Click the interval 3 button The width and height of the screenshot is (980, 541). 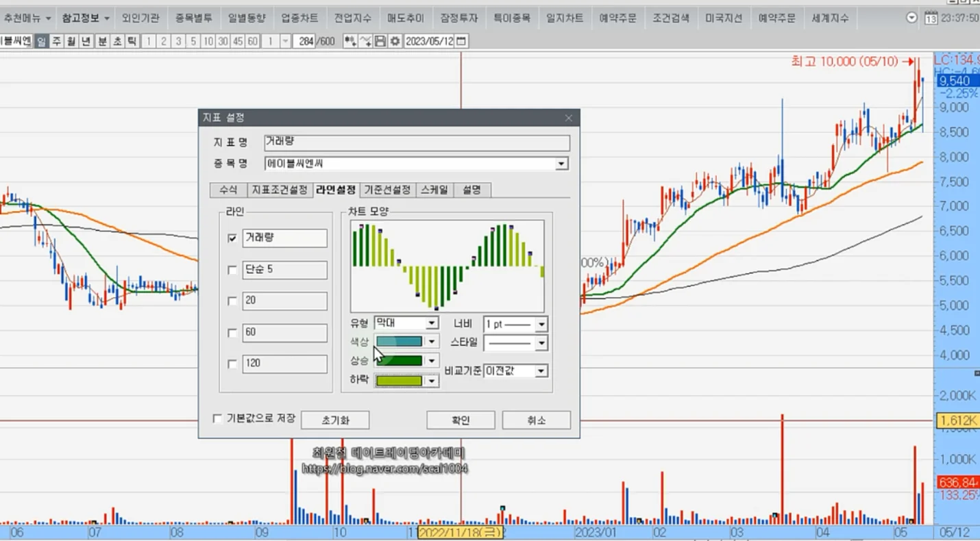point(178,41)
